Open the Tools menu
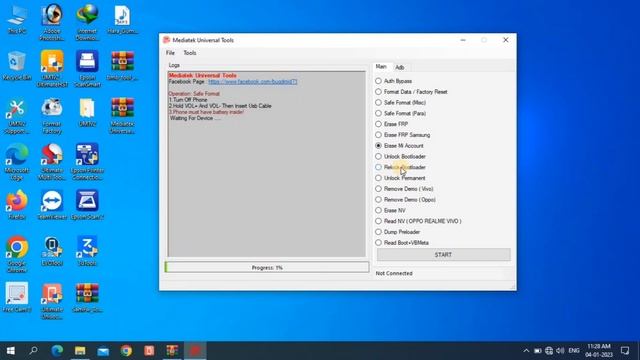The image size is (640, 360). [x=190, y=53]
